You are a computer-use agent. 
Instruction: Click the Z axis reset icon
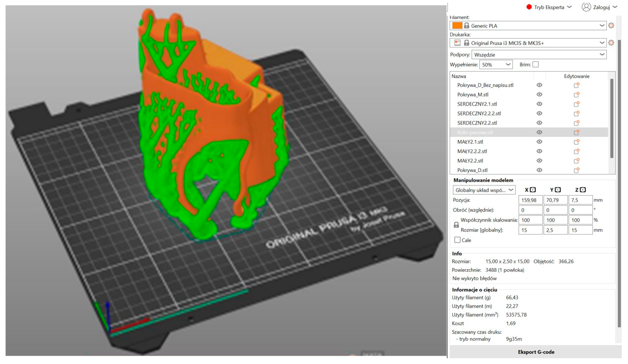pos(583,190)
